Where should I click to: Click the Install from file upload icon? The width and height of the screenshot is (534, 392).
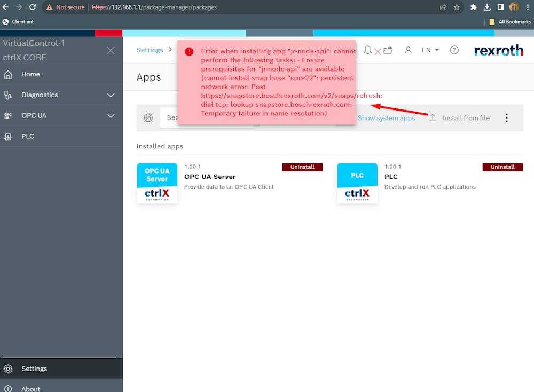[x=433, y=117]
